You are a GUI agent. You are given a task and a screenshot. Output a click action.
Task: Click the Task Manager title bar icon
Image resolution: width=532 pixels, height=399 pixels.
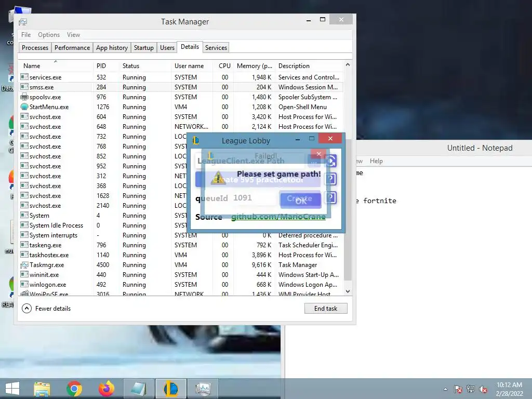coord(23,22)
